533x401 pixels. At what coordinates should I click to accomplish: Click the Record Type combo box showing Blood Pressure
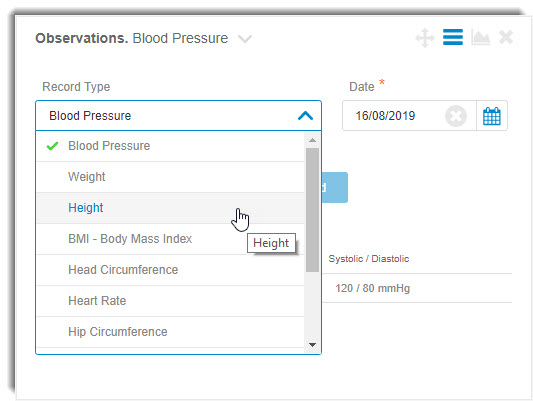178,116
